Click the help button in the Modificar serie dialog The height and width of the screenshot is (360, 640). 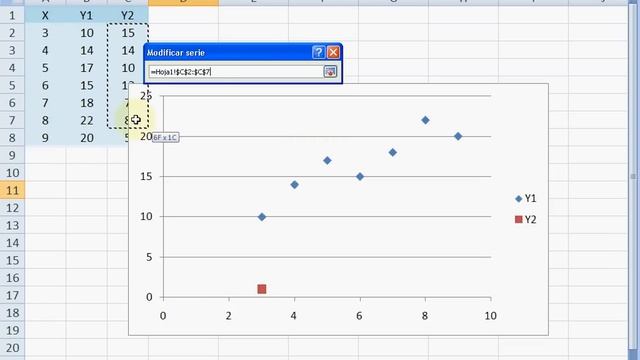(x=318, y=52)
